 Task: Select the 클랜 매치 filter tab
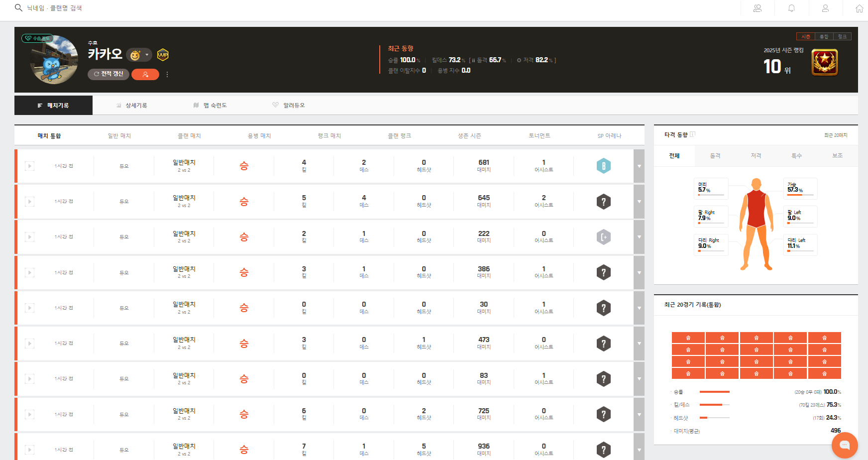point(189,136)
